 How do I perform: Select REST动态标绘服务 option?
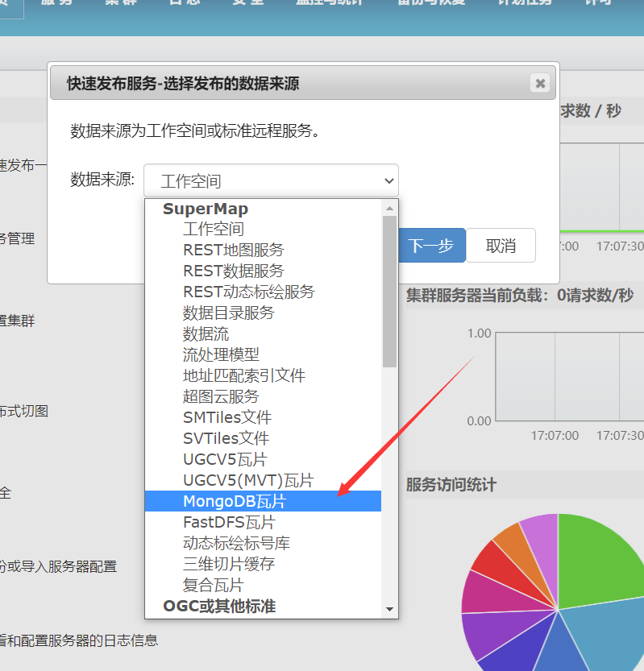263,292
